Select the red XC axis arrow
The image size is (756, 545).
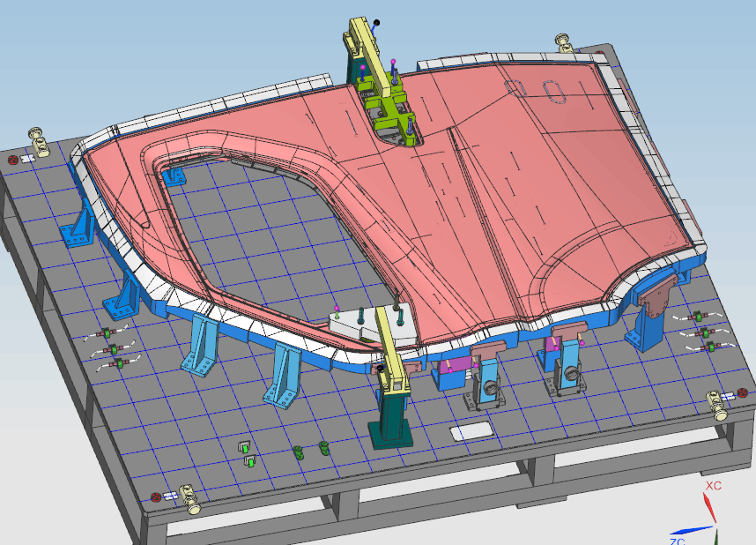coord(709,508)
